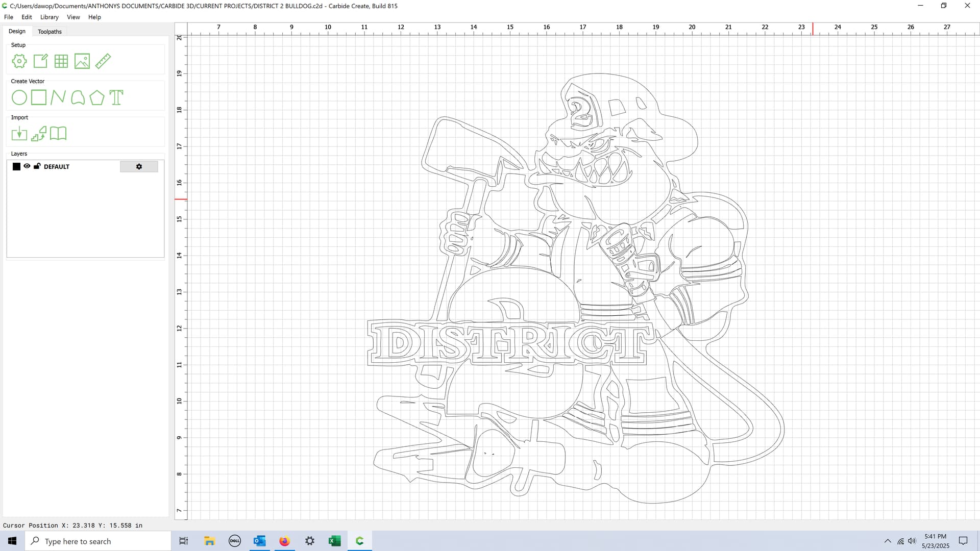The width and height of the screenshot is (980, 551).
Task: Open File Explorer from taskbar
Action: click(209, 541)
